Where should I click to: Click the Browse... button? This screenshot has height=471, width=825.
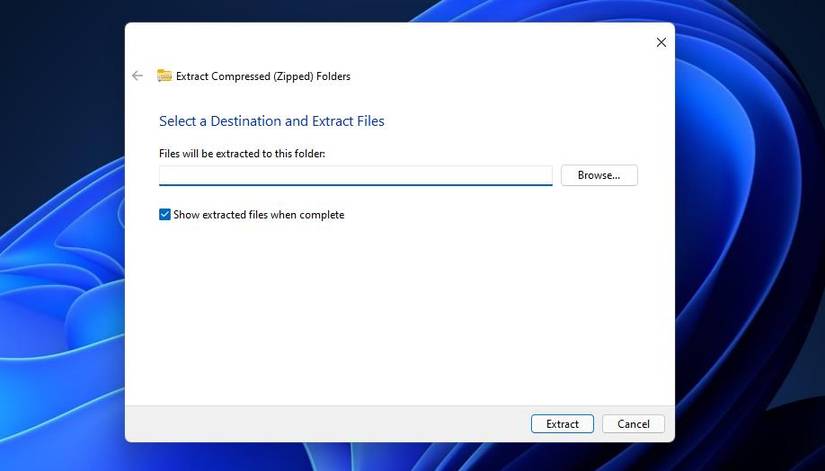pos(599,175)
